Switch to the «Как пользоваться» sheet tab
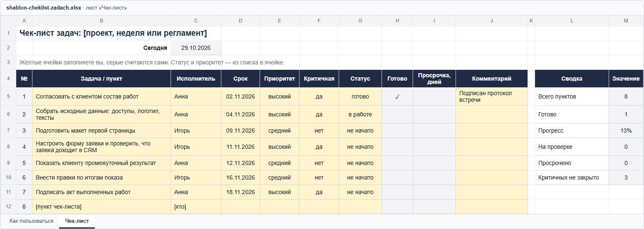 point(32,221)
